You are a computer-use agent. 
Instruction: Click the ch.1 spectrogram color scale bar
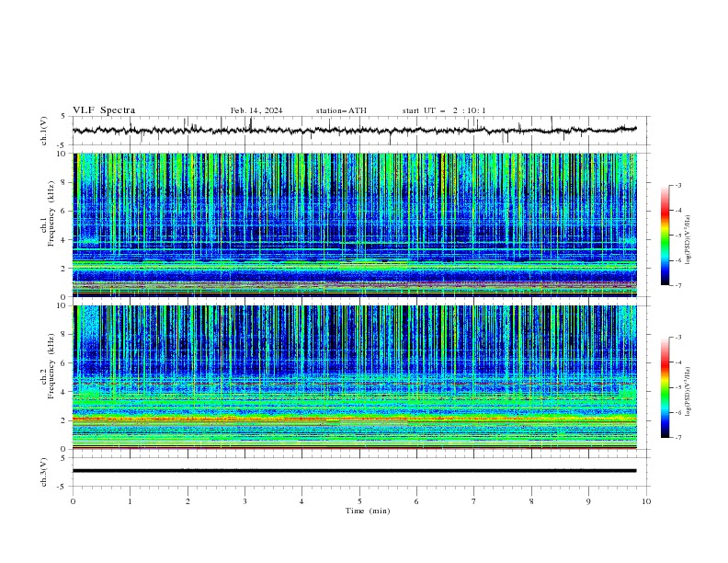pos(665,236)
